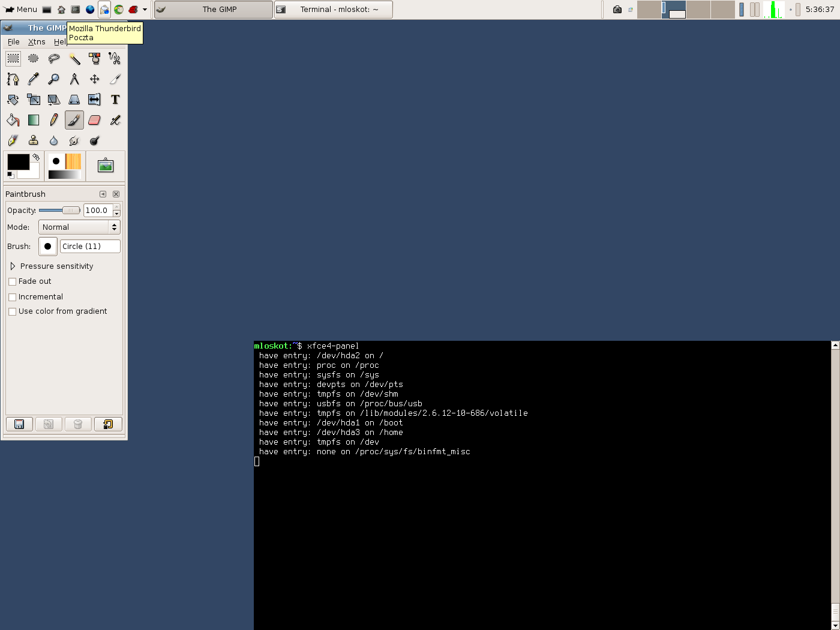The height and width of the screenshot is (630, 840).
Task: Choose the Text tool
Action: point(115,100)
